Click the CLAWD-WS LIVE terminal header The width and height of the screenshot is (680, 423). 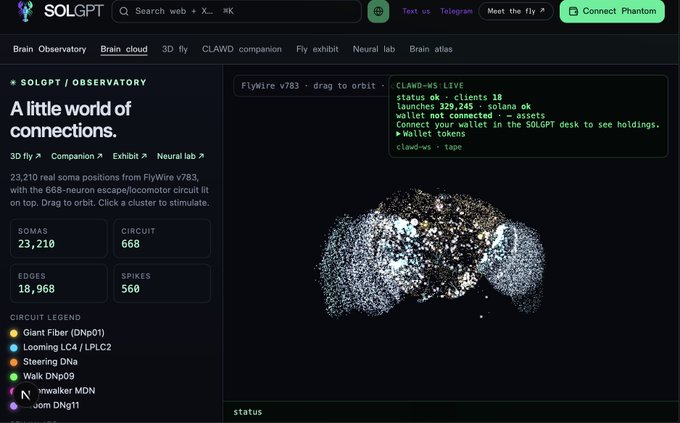click(430, 85)
